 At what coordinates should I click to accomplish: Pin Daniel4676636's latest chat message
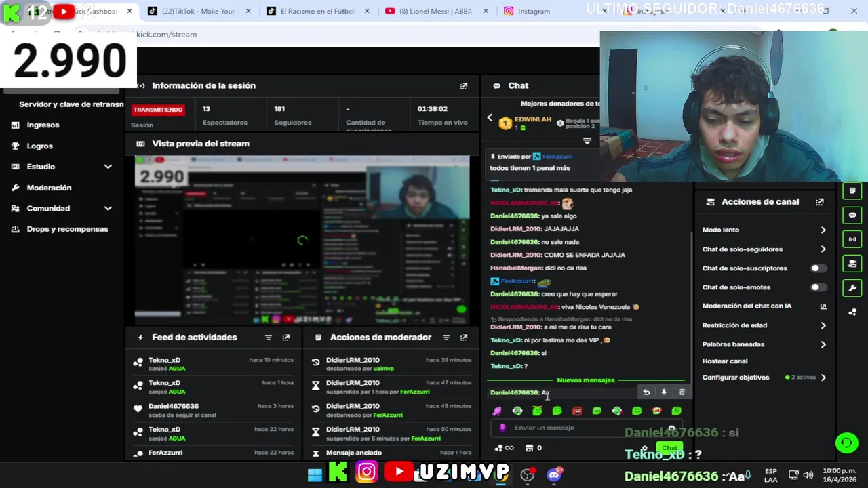coord(664,392)
